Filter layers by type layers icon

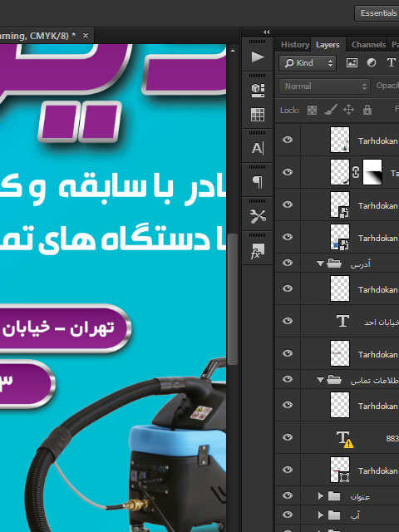pyautogui.click(x=391, y=63)
